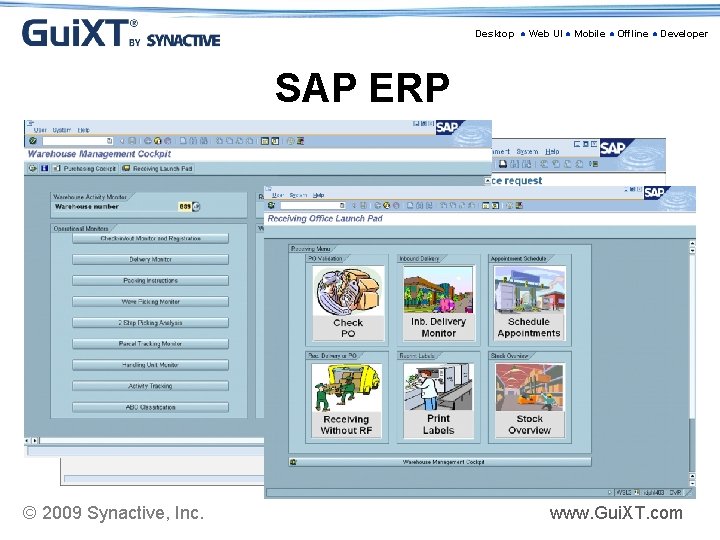The image size is (720, 540).
Task: Click yellow Exit icon in Launch Pad toolbar
Action: coord(387,205)
